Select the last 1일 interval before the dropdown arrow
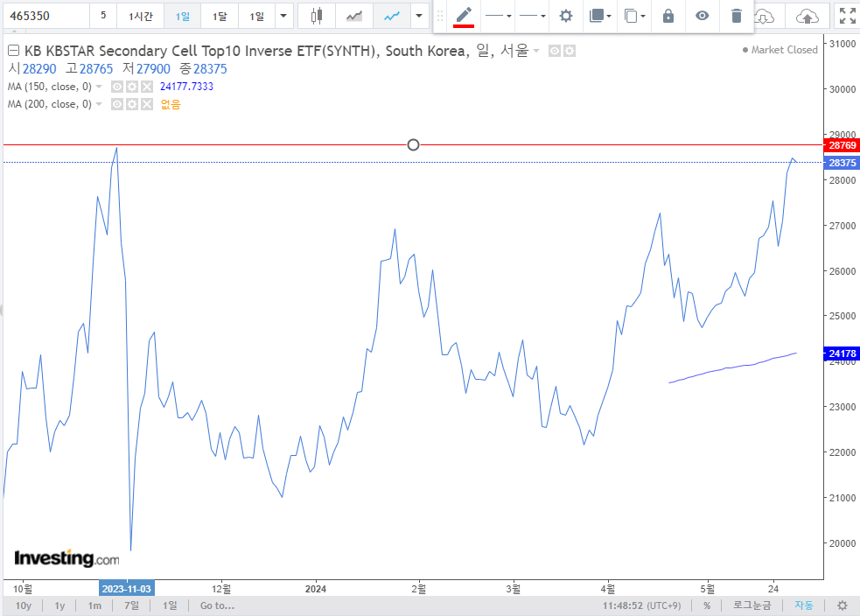Image resolution: width=860 pixels, height=616 pixels. coord(256,16)
